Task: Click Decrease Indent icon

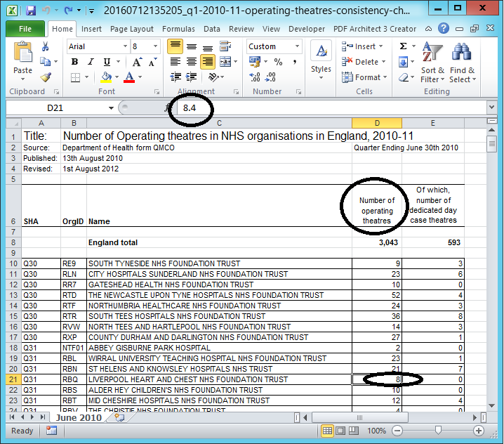Action: (175, 77)
